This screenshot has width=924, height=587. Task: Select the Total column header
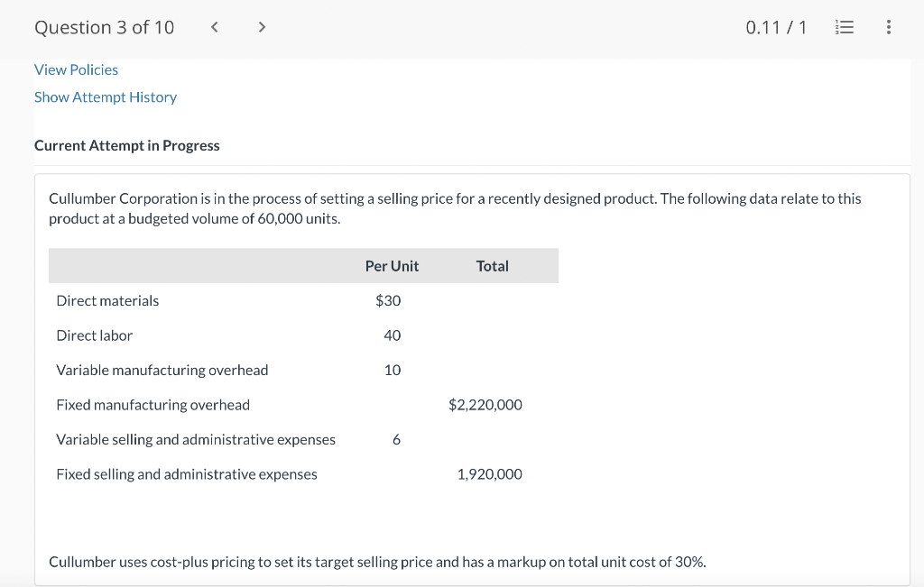492,266
